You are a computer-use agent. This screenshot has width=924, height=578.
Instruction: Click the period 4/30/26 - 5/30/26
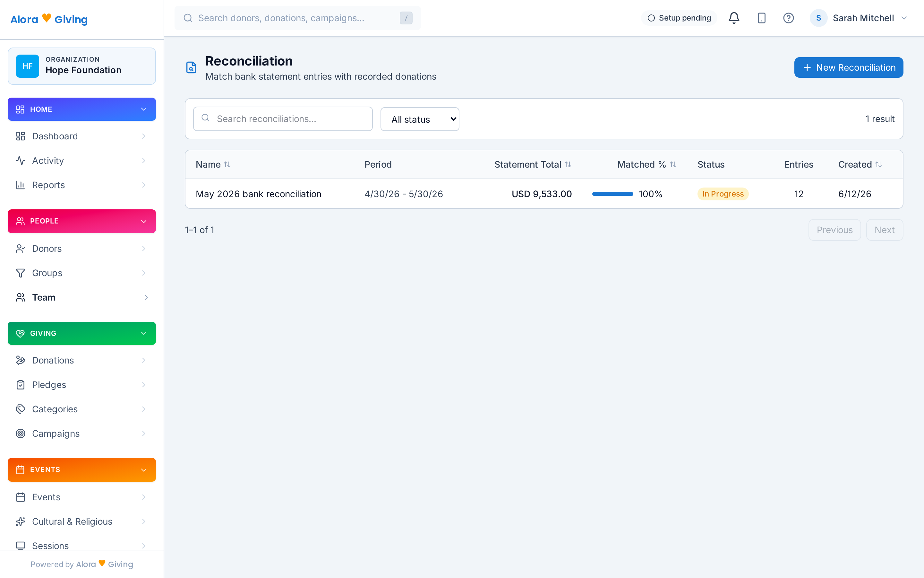404,194
